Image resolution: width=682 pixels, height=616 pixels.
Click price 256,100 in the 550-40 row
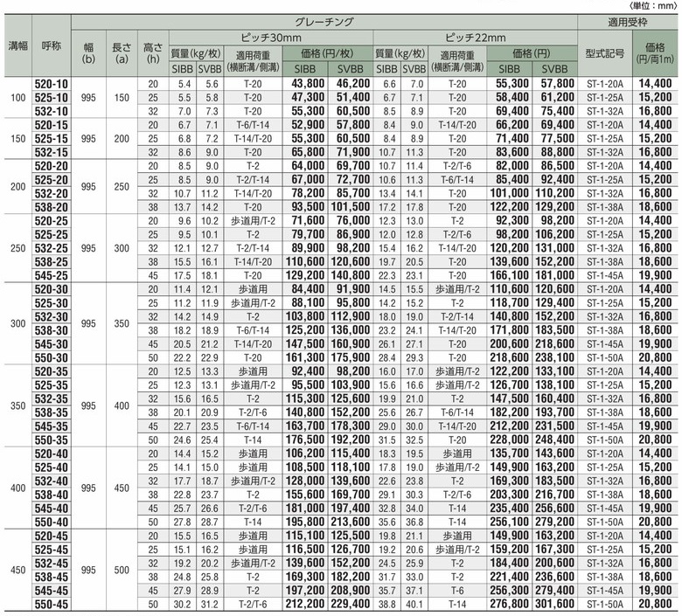point(510,522)
